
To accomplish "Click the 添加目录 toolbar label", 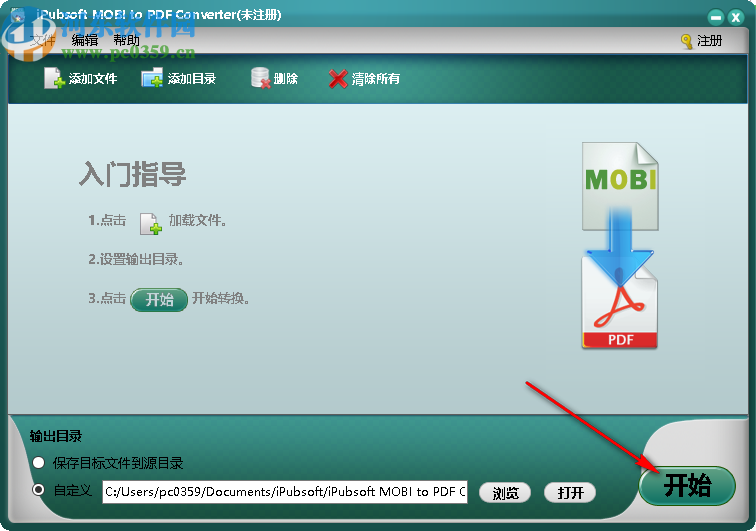I will [191, 79].
